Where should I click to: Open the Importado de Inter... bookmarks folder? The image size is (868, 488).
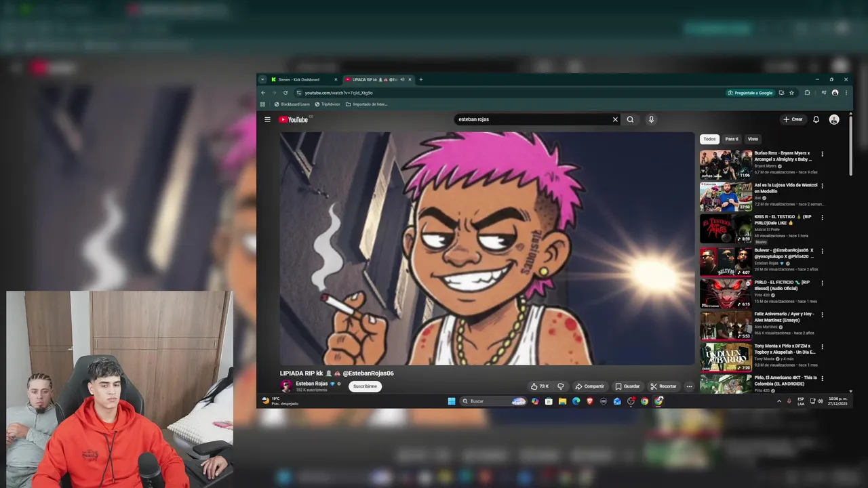367,104
